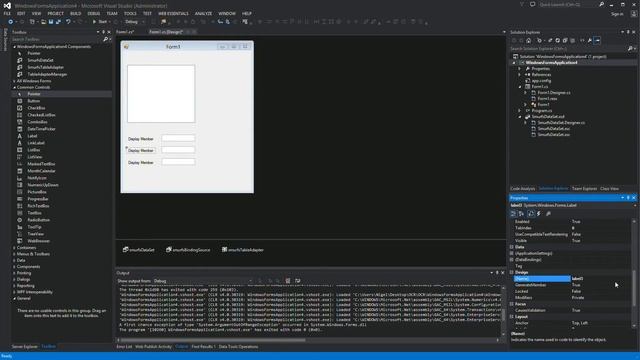The height and width of the screenshot is (360, 640).
Task: Switch to the Class View tab
Action: (609, 189)
